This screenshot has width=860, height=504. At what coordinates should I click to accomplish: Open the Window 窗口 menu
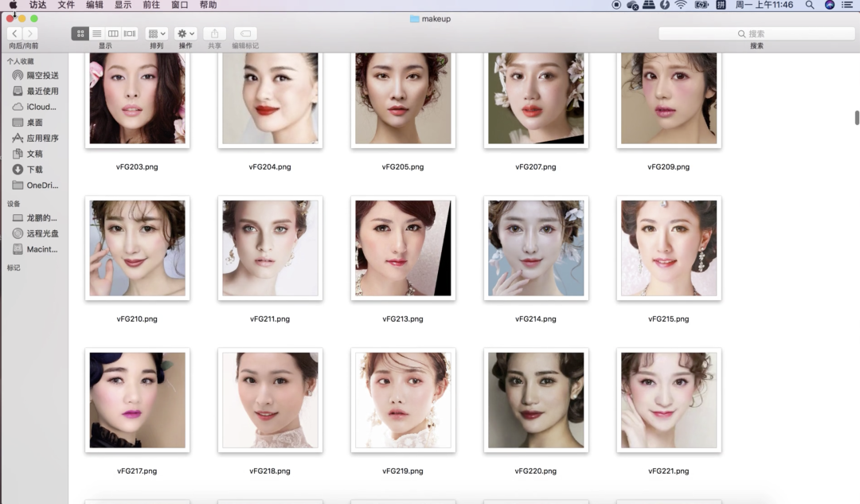pyautogui.click(x=180, y=5)
